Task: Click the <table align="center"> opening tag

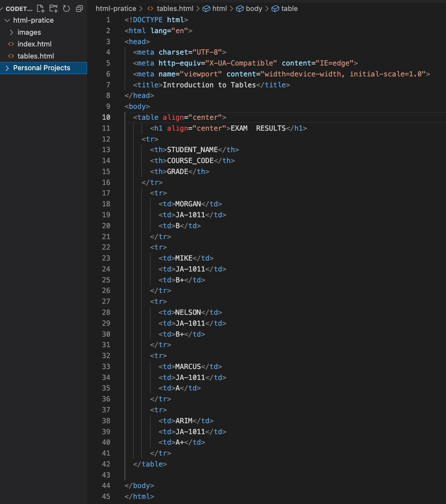Action: [x=179, y=117]
